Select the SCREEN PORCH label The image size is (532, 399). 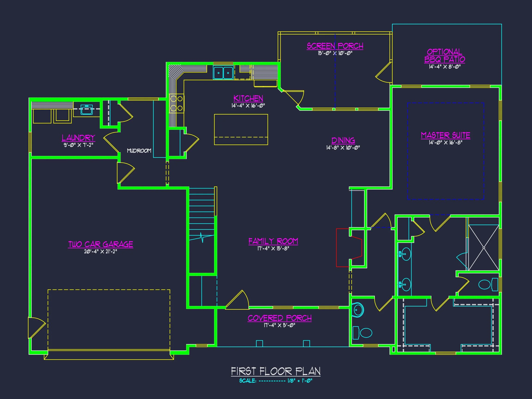pos(335,46)
